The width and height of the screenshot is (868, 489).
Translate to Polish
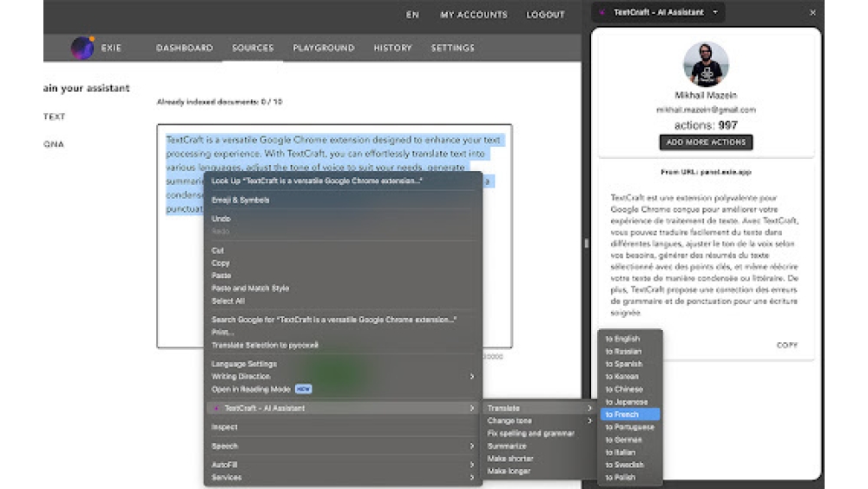coord(630,478)
